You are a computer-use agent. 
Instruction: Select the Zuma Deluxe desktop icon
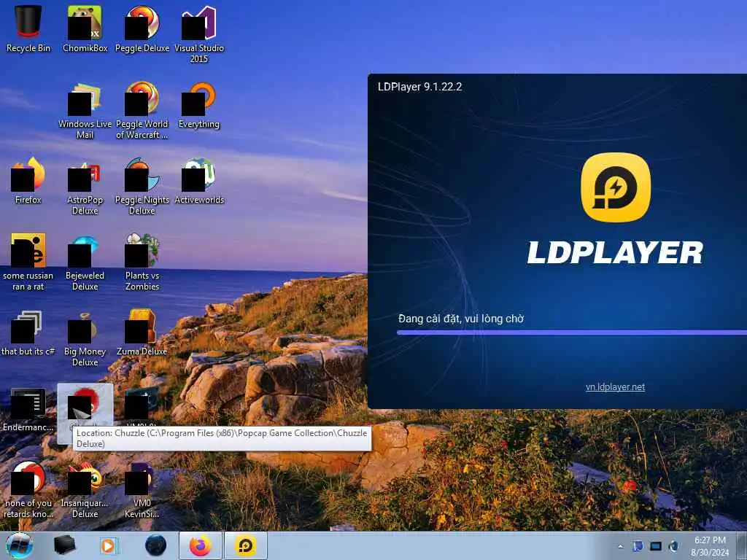(x=142, y=333)
